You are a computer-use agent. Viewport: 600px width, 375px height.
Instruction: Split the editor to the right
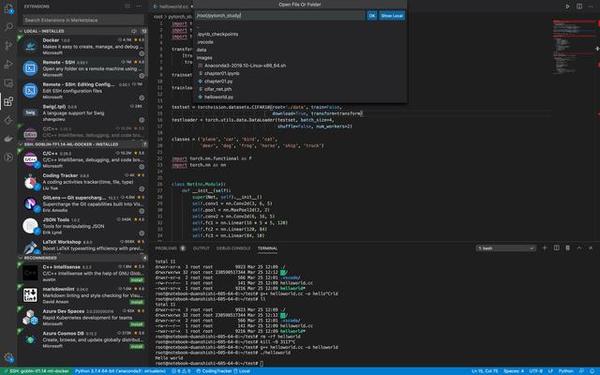579,6
